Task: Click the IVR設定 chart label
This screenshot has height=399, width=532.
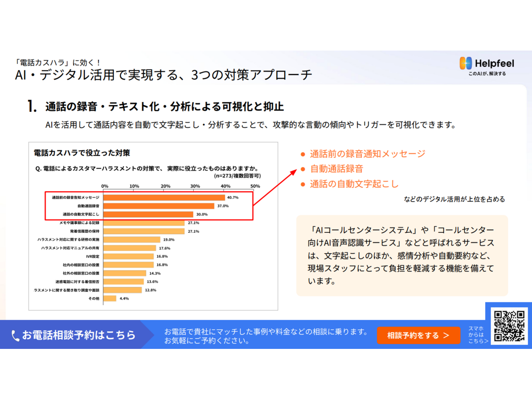Action: point(93,256)
